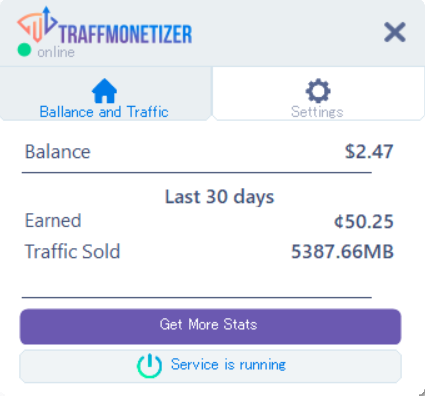The image size is (425, 396).
Task: Toggle the Service is running button
Action: click(210, 366)
